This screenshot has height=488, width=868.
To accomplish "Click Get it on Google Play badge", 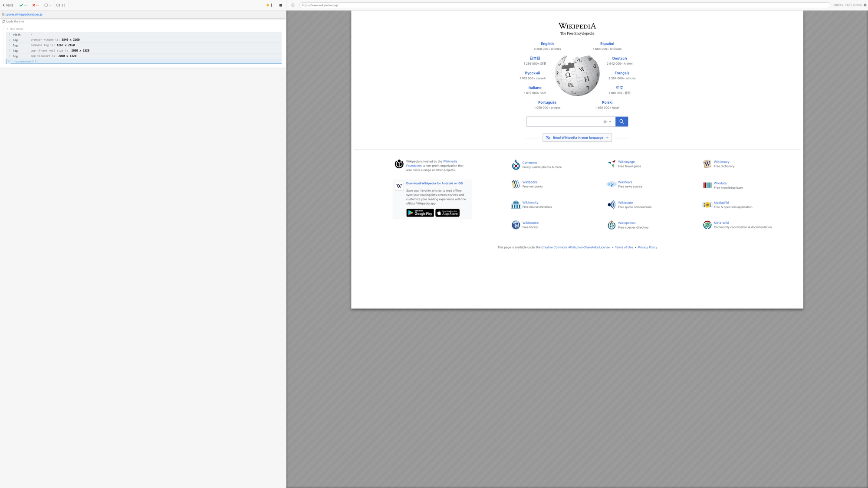I will (x=420, y=213).
